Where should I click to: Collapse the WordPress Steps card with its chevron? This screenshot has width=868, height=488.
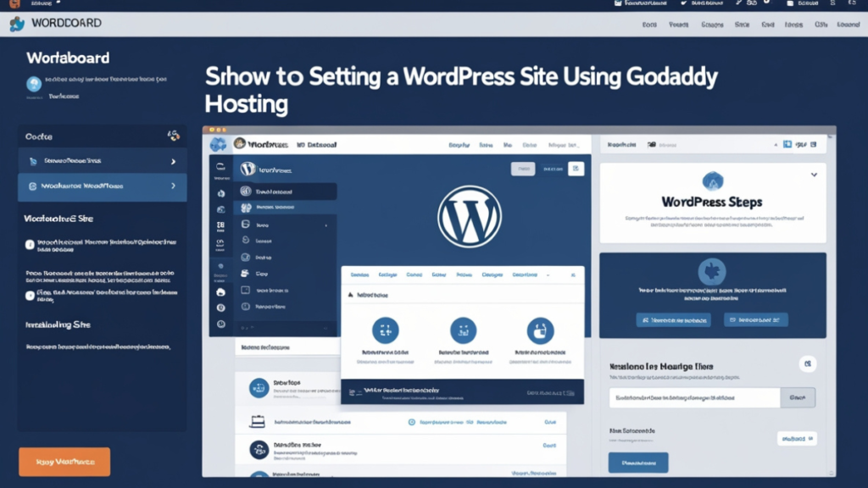[x=814, y=175]
